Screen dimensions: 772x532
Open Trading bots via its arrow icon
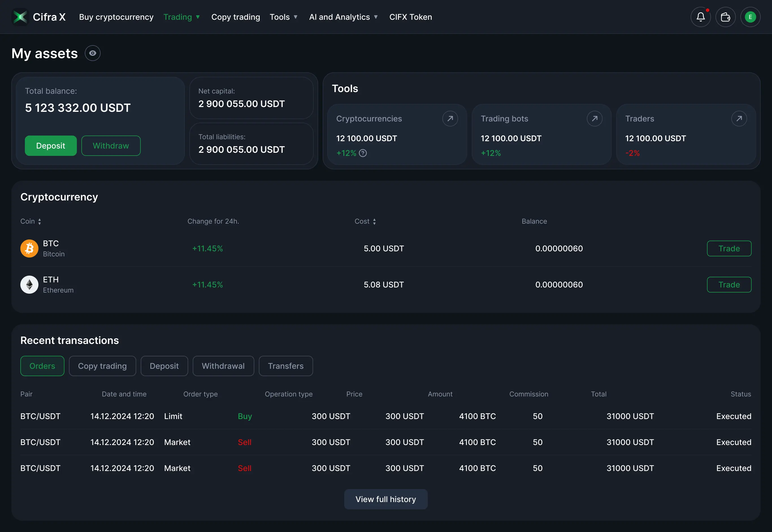(x=595, y=118)
